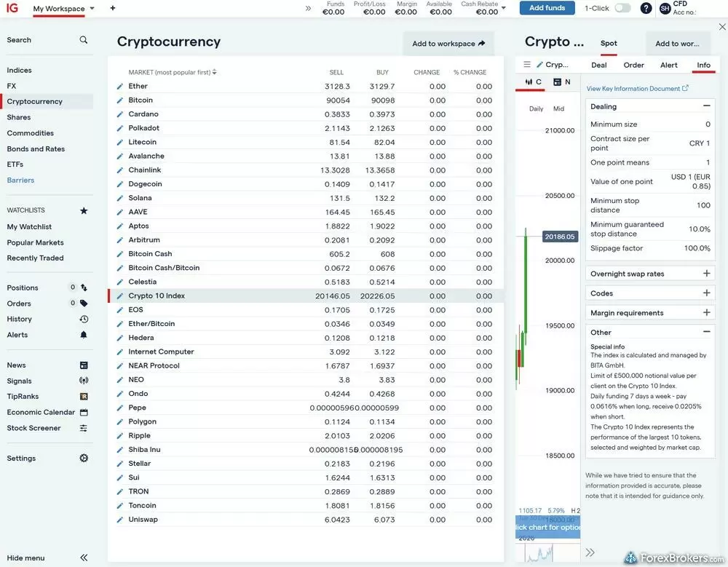Toggle the 1-Click dealing switch

tap(622, 8)
